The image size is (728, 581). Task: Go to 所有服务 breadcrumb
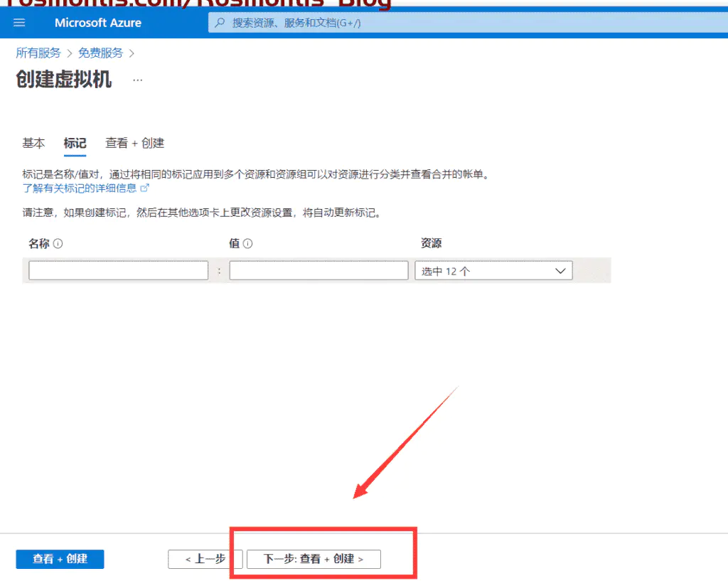pos(38,53)
